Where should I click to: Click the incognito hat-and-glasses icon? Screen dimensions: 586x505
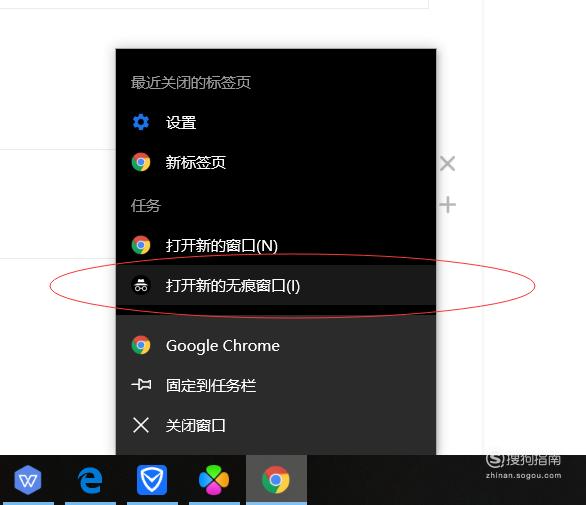tap(141, 285)
